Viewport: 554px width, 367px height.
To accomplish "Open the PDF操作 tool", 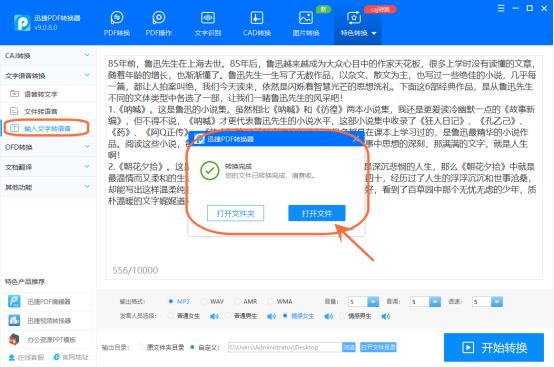I will 159,24.
